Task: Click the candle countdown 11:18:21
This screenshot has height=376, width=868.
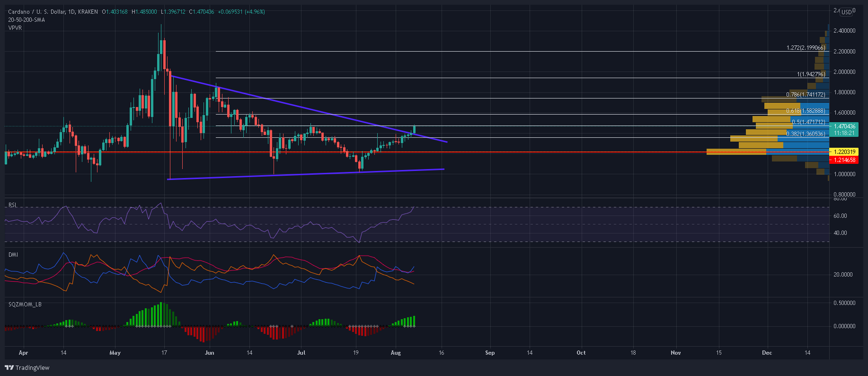Action: [844, 133]
